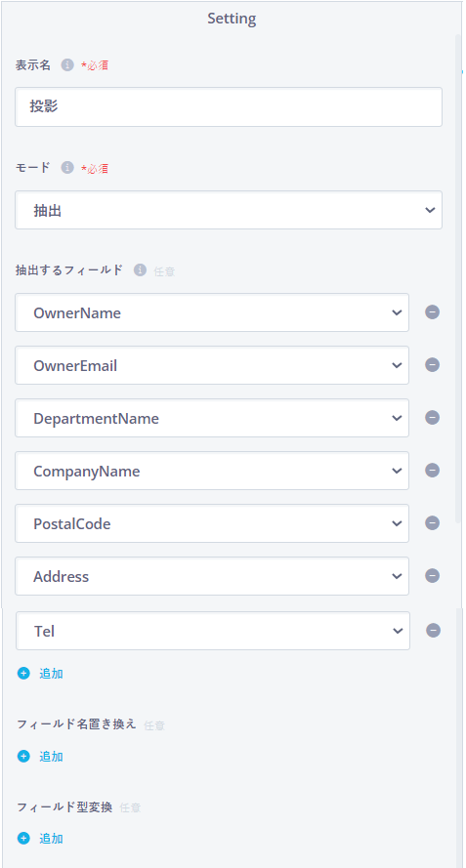Remove the CompanyName field row
Image resolution: width=466 pixels, height=868 pixels.
point(432,470)
